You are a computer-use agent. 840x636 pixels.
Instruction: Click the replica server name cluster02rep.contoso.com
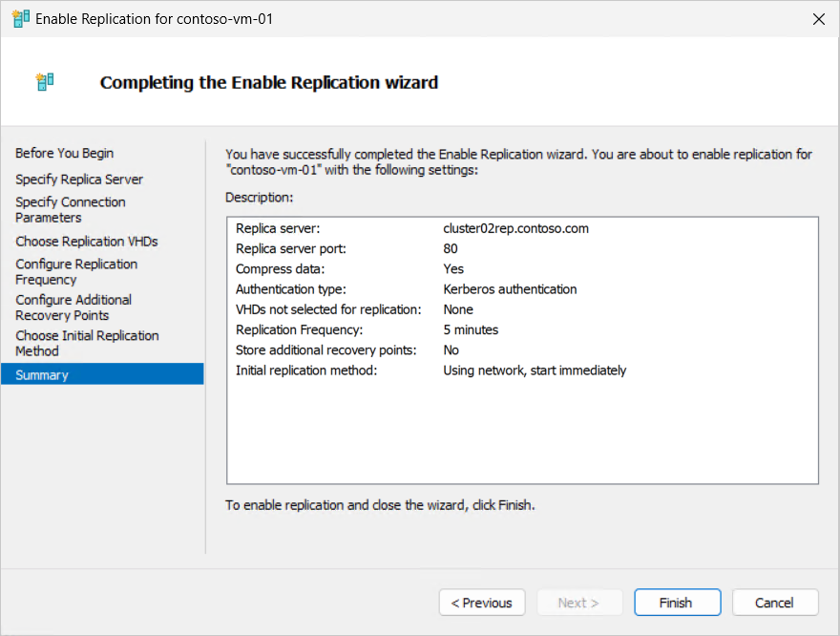[515, 229]
